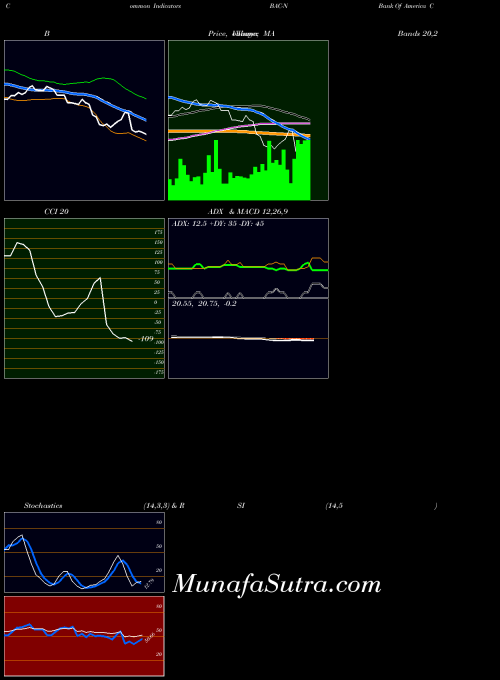Open the Stochastics chart panel
This screenshot has width=500, height=680.
[x=85, y=552]
